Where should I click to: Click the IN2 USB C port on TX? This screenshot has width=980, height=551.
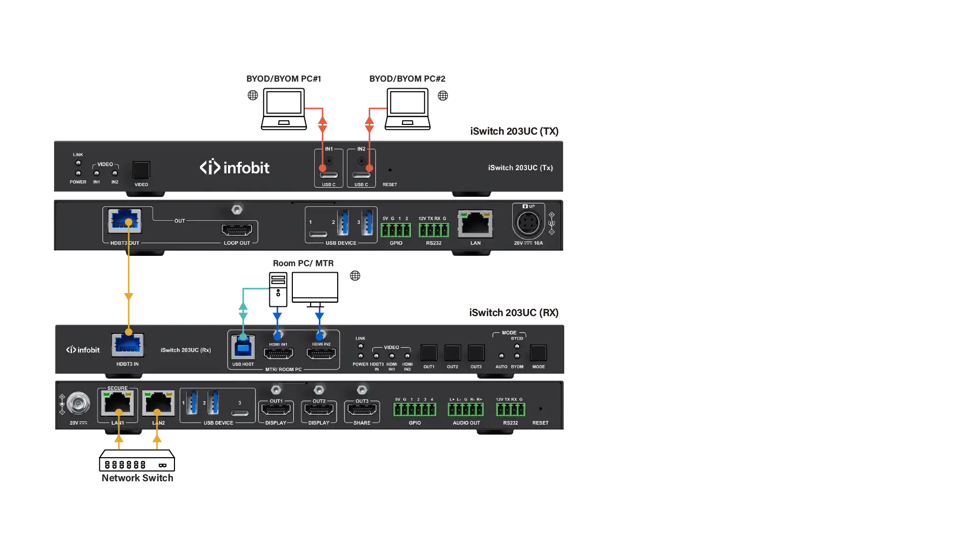tap(361, 175)
